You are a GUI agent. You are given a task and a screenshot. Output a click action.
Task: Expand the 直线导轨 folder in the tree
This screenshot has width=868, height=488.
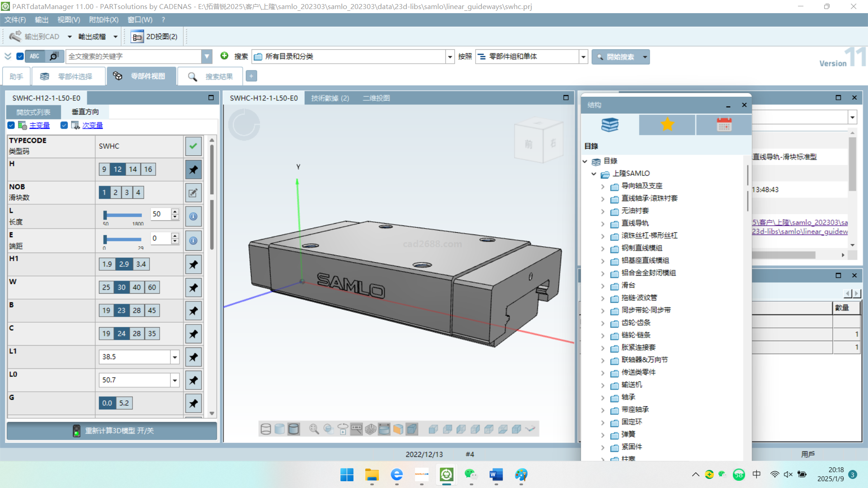(603, 224)
